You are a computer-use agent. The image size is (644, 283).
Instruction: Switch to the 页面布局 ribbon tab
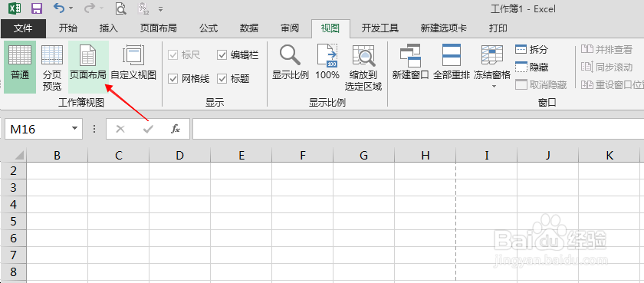coord(158,28)
